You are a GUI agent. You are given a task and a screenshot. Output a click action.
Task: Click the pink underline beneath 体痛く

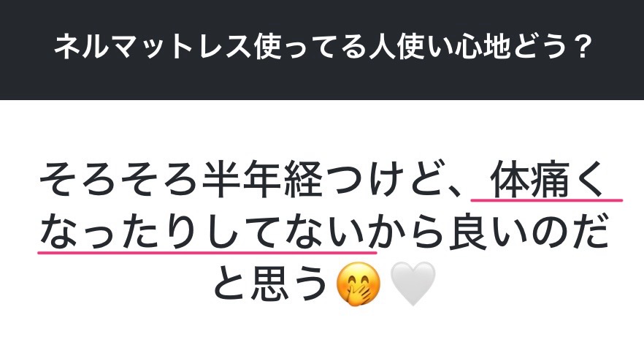click(547, 200)
